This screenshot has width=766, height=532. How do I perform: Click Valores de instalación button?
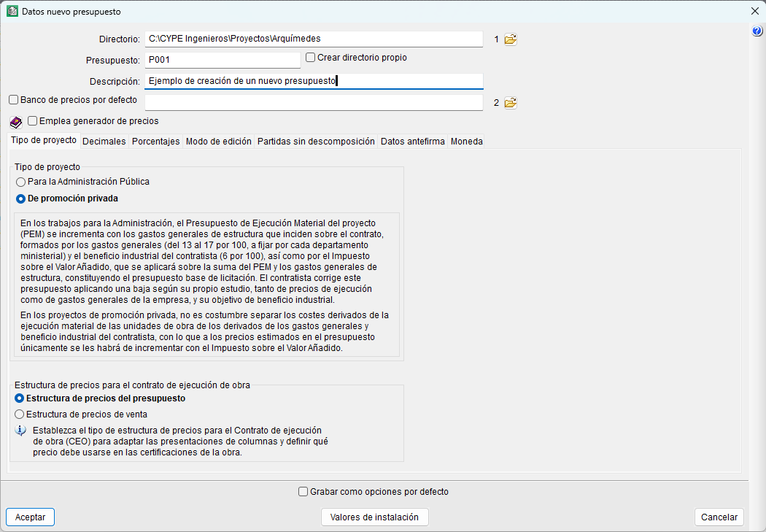[x=375, y=517]
